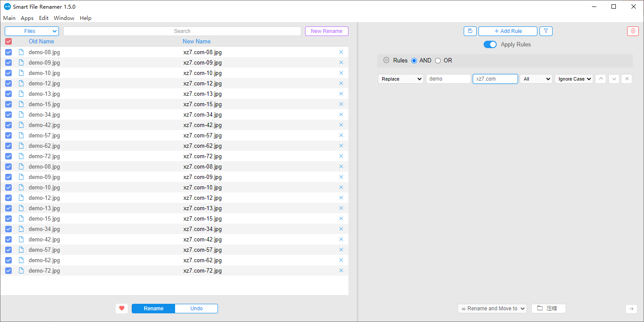Select the OR radio option

click(x=438, y=61)
